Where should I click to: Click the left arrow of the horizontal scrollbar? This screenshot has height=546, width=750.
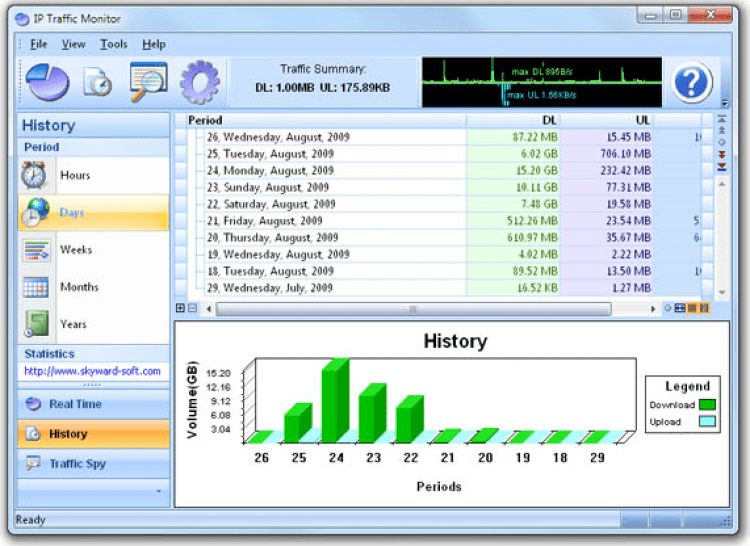(209, 309)
